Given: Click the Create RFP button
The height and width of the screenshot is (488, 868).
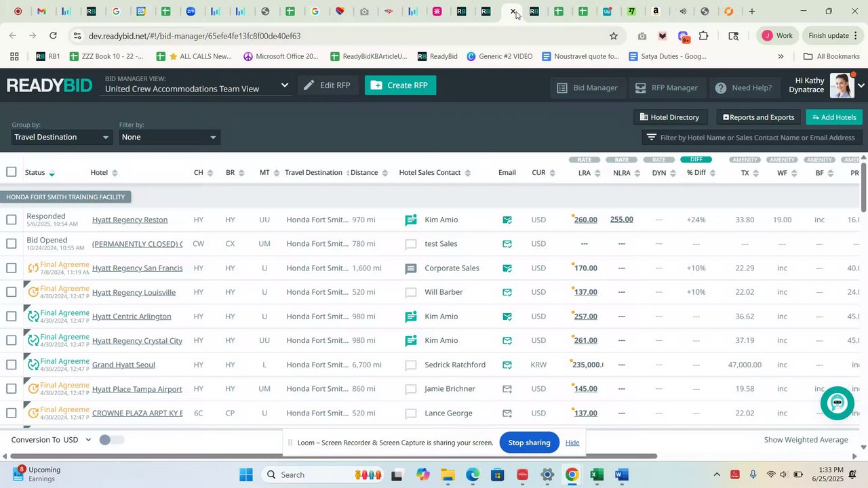Looking at the screenshot, I should pos(400,85).
